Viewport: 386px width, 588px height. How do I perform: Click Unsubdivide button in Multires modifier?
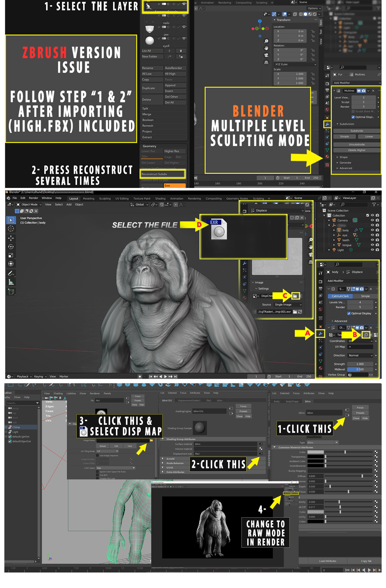click(356, 144)
